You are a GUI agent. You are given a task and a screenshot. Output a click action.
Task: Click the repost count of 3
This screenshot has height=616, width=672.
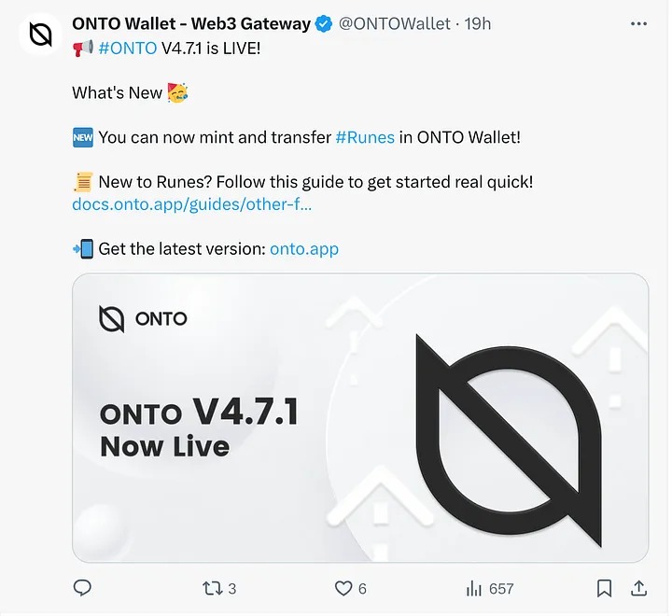click(x=232, y=588)
